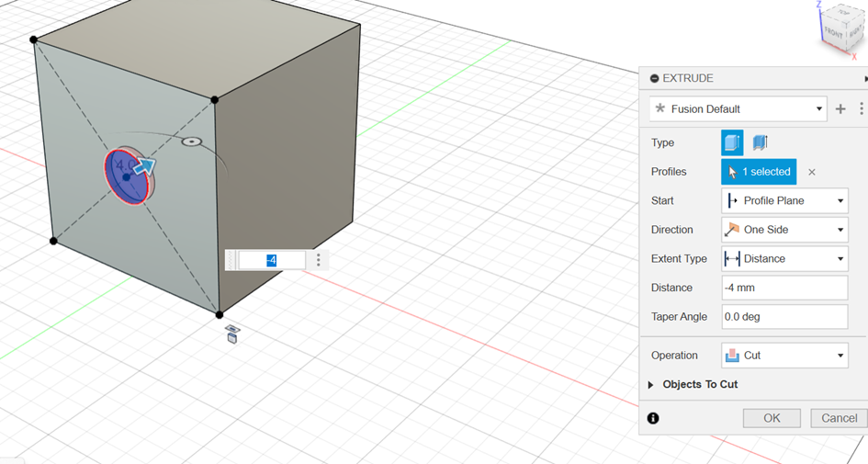Click the blue extrude distance arrow manipulator
The width and height of the screenshot is (868, 464).
coord(144,166)
